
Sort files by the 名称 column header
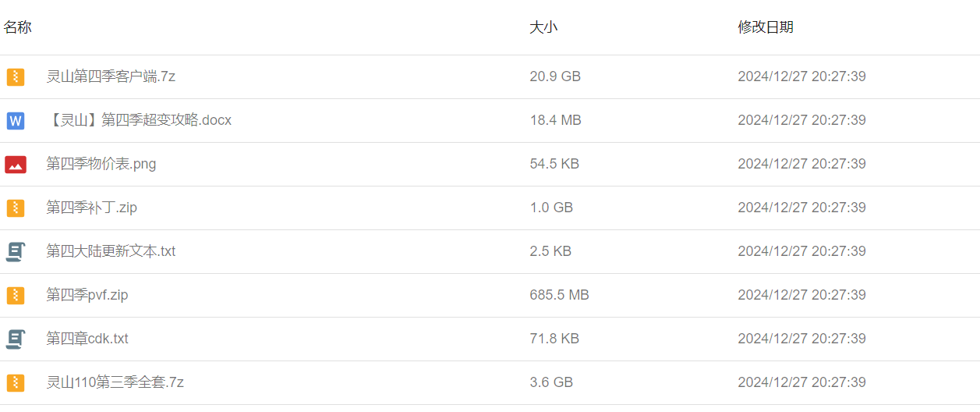(x=18, y=27)
